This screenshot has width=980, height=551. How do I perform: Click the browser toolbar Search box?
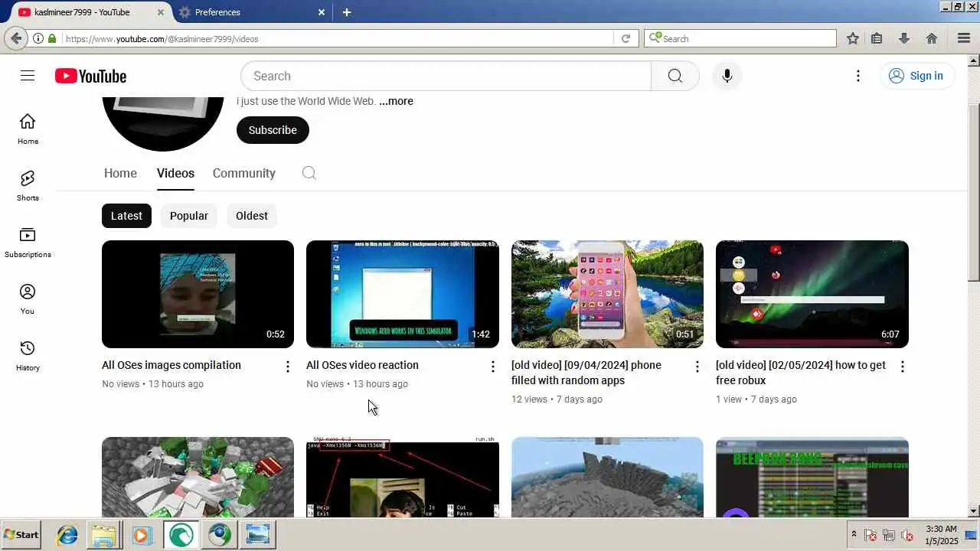click(740, 38)
